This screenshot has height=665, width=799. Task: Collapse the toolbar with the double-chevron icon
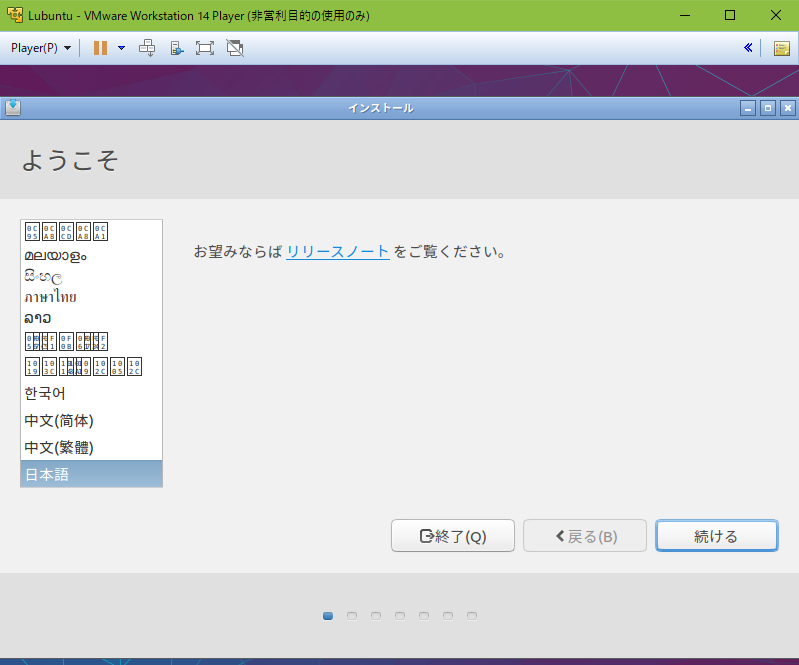click(748, 48)
